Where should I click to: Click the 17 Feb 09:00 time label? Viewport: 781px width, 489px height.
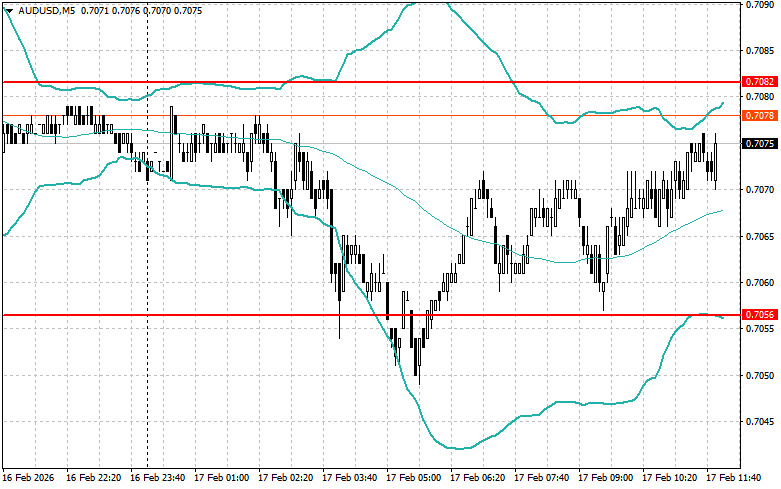605,478
